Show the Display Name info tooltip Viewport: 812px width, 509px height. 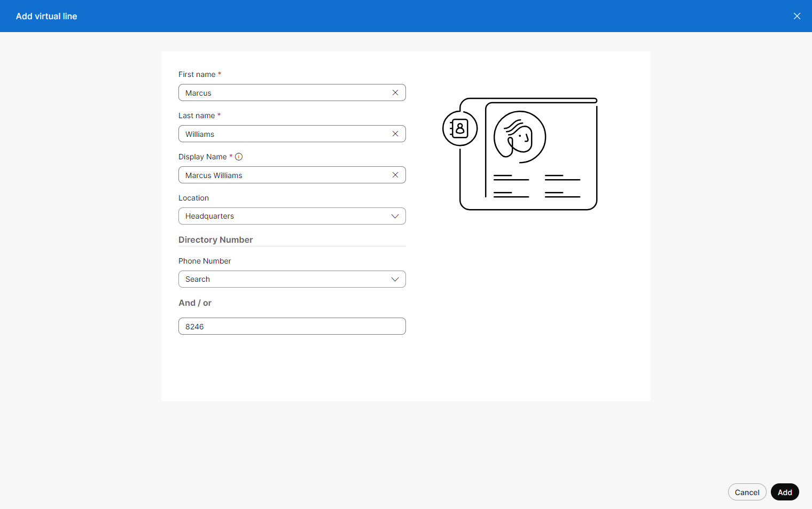click(x=239, y=157)
